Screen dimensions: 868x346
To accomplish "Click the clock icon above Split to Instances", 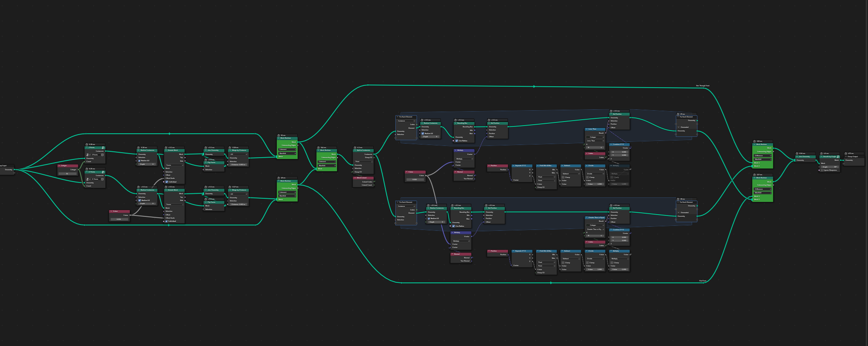I will [x=355, y=147].
